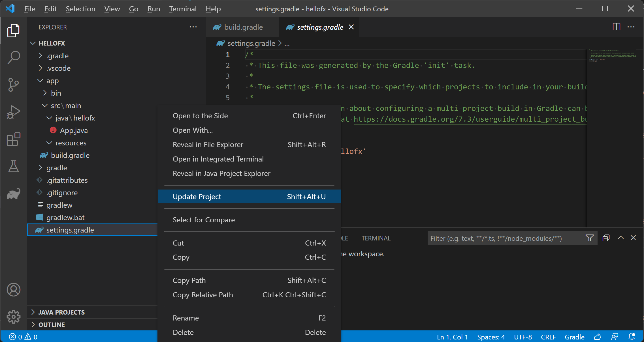Click CRLF line ending in status bar

[x=548, y=337]
